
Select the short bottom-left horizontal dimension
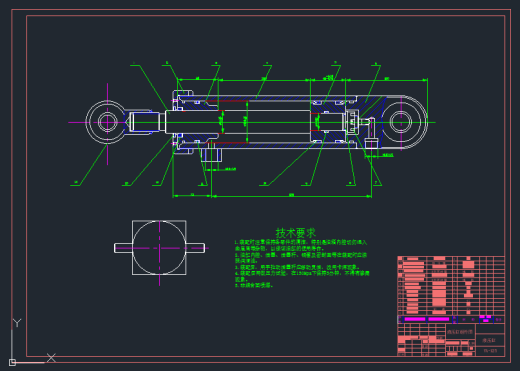[192, 196]
